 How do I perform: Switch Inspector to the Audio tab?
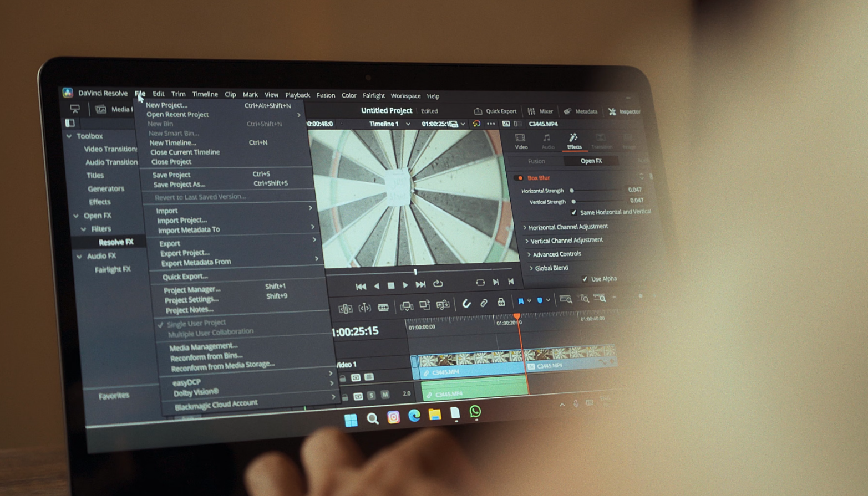click(x=547, y=141)
